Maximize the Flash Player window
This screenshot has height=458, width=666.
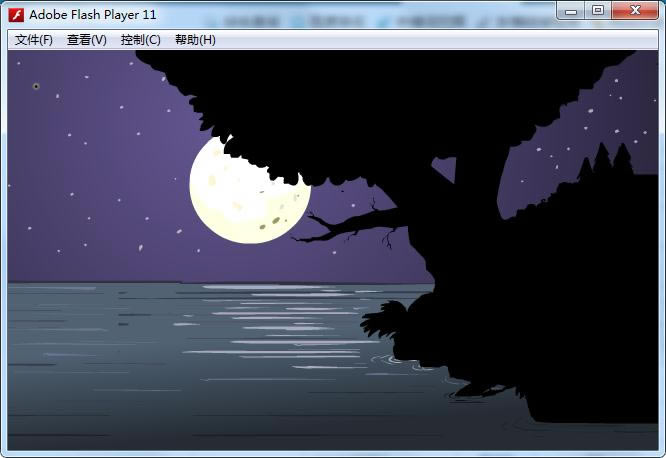tap(598, 11)
